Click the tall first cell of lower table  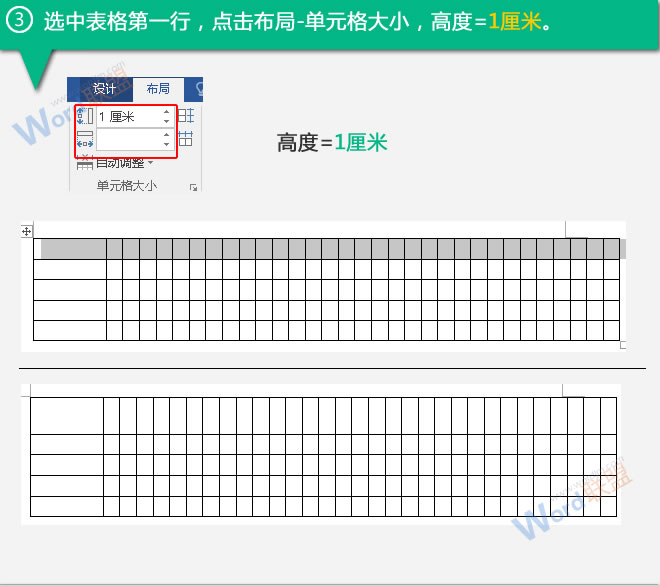coord(67,416)
